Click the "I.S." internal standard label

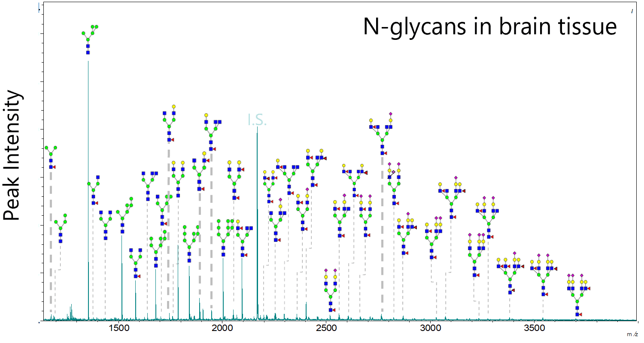point(257,120)
